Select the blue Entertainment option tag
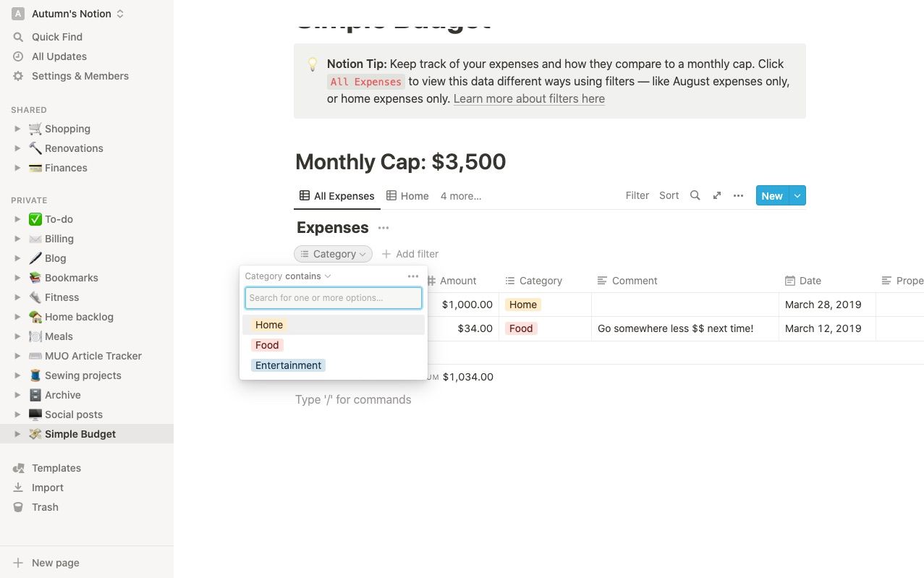924x578 pixels. click(x=288, y=365)
